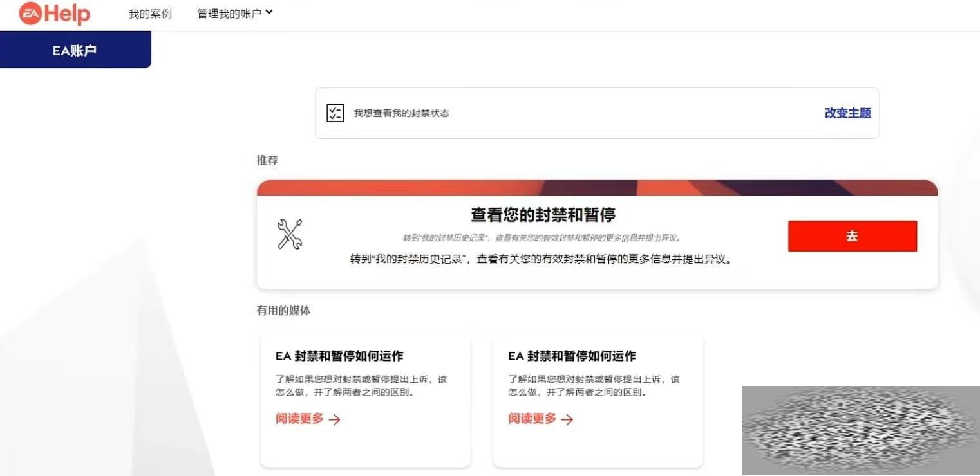Click the 我想查看我的封禁状态 topic text
Image resolution: width=980 pixels, height=476 pixels.
[401, 113]
